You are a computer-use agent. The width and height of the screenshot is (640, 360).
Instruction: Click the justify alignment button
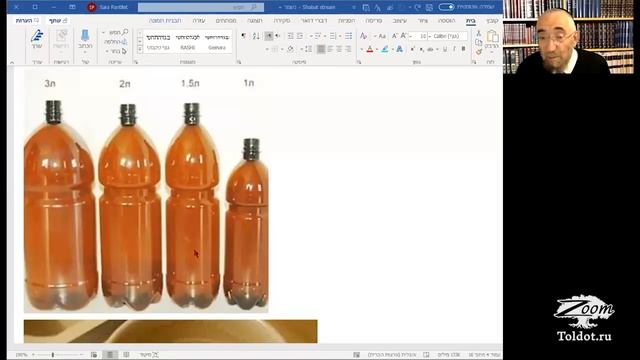click(321, 49)
